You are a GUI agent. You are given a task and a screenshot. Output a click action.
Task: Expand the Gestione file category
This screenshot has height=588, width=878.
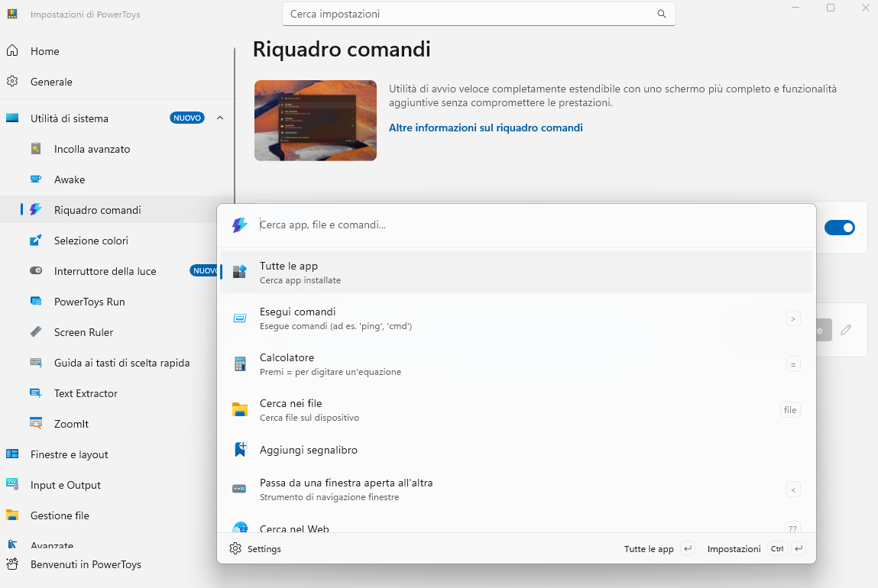pos(60,515)
